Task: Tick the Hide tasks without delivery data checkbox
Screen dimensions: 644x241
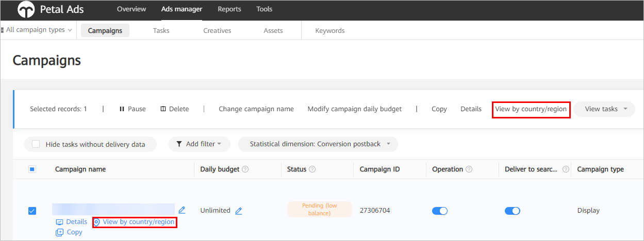Action: pyautogui.click(x=36, y=144)
